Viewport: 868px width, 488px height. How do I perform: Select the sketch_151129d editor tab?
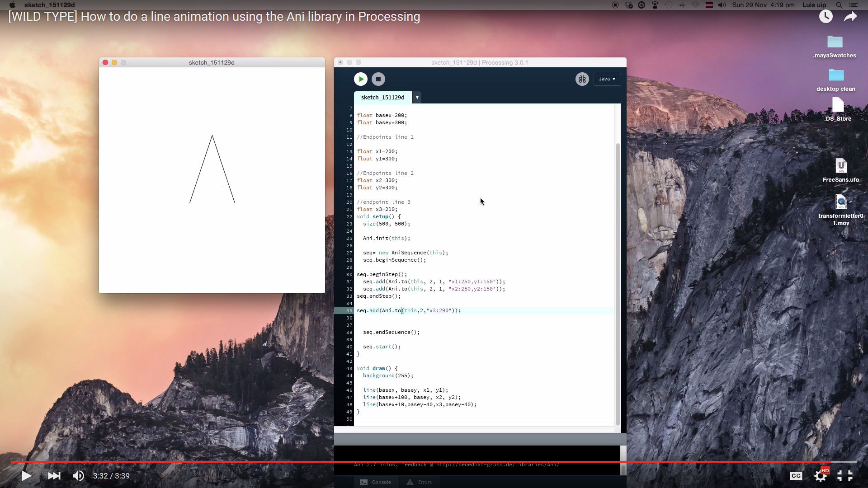[382, 98]
